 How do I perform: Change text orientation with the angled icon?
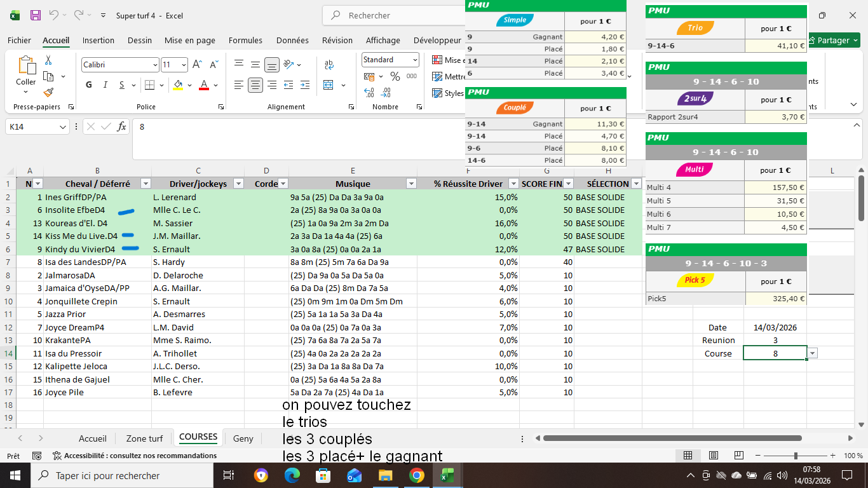[x=289, y=65]
